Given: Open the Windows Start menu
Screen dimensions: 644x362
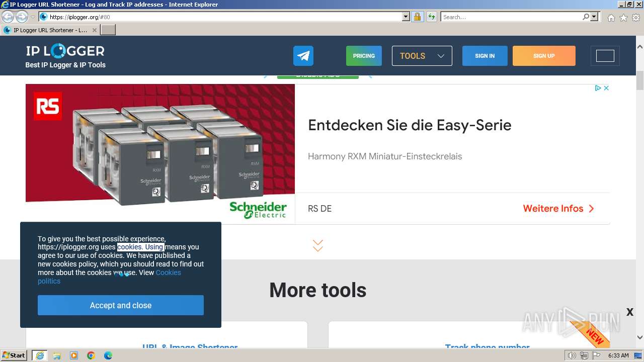Looking at the screenshot, I should [14, 355].
